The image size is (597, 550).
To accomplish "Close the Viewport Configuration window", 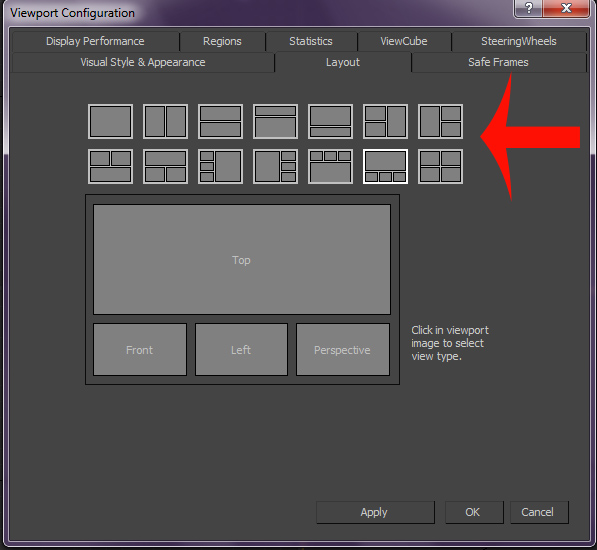I will coord(566,8).
